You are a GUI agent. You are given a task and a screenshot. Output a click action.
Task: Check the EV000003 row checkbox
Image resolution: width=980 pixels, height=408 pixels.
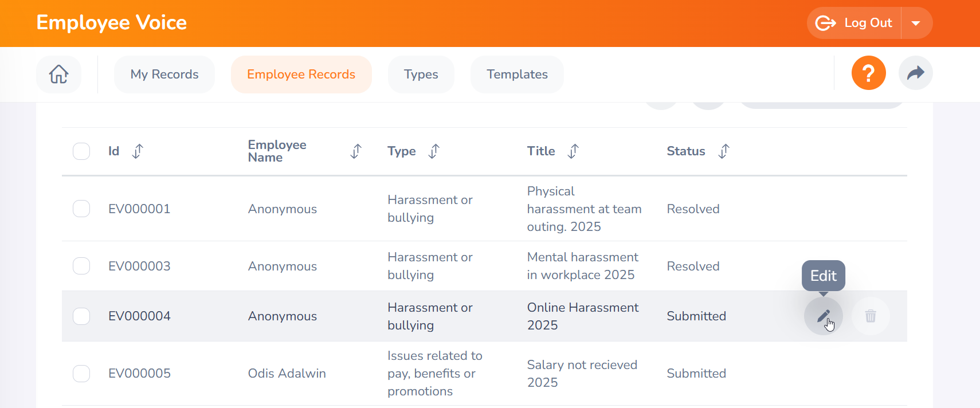(x=81, y=266)
